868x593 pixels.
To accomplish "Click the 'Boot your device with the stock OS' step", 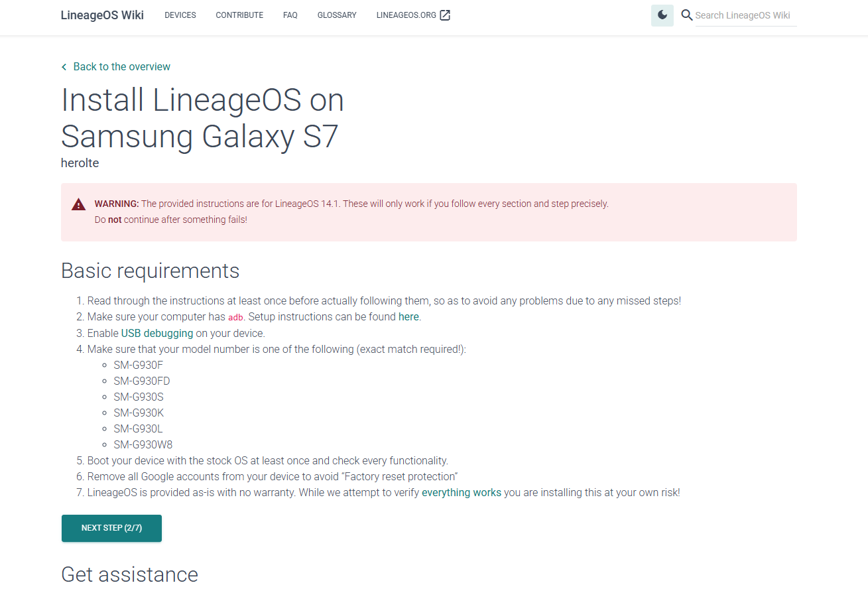I will click(268, 460).
